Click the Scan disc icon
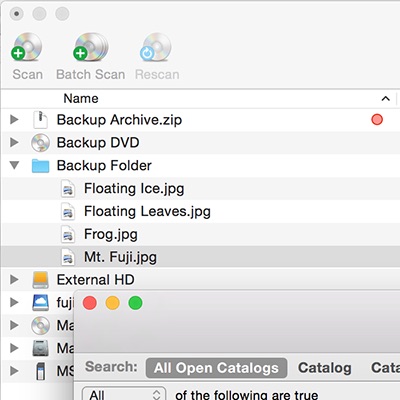The width and height of the screenshot is (400, 400). coord(27,47)
